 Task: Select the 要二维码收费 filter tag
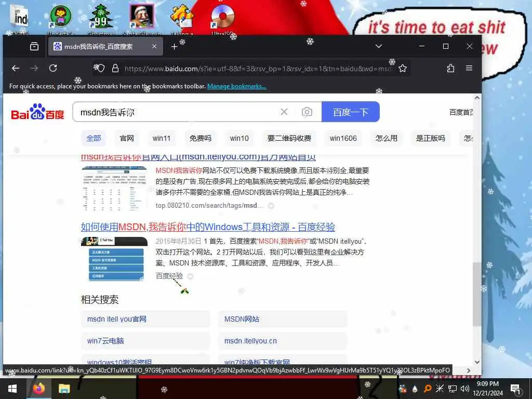(x=289, y=138)
